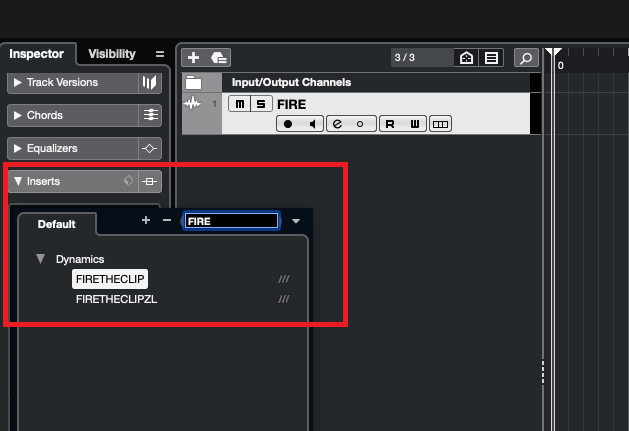Viewport: 629px width, 431px height.
Task: Open track presets icon beside Add Track
Action: pyautogui.click(x=219, y=58)
